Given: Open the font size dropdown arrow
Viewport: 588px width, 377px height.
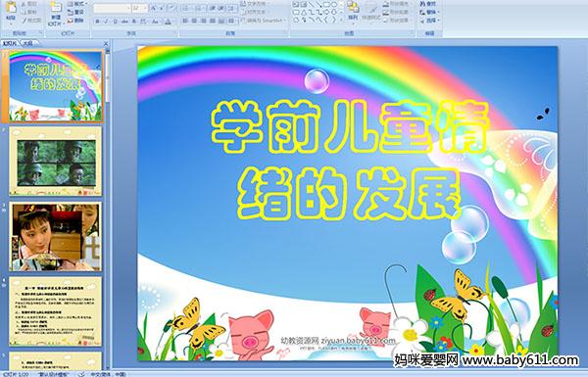Looking at the screenshot, I should (145, 8).
